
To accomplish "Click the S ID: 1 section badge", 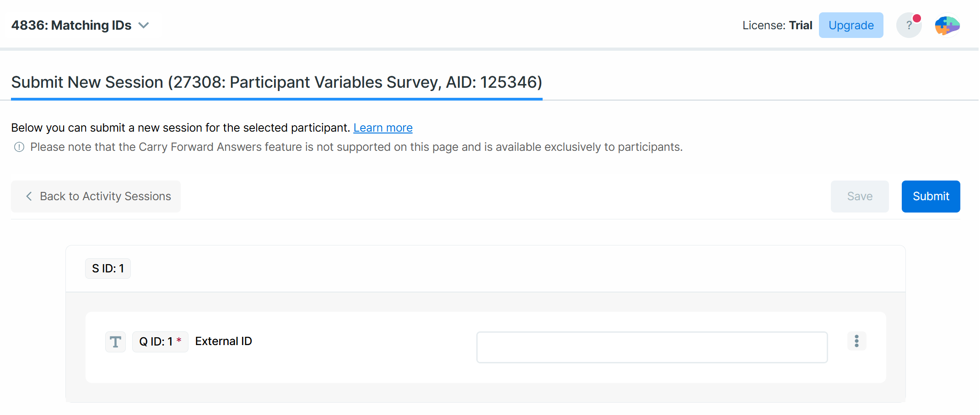I will tap(108, 269).
